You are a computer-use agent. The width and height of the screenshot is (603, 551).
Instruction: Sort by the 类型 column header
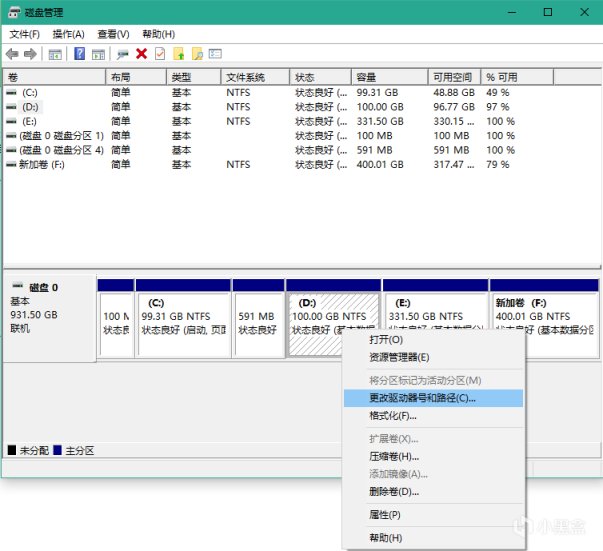click(x=194, y=77)
